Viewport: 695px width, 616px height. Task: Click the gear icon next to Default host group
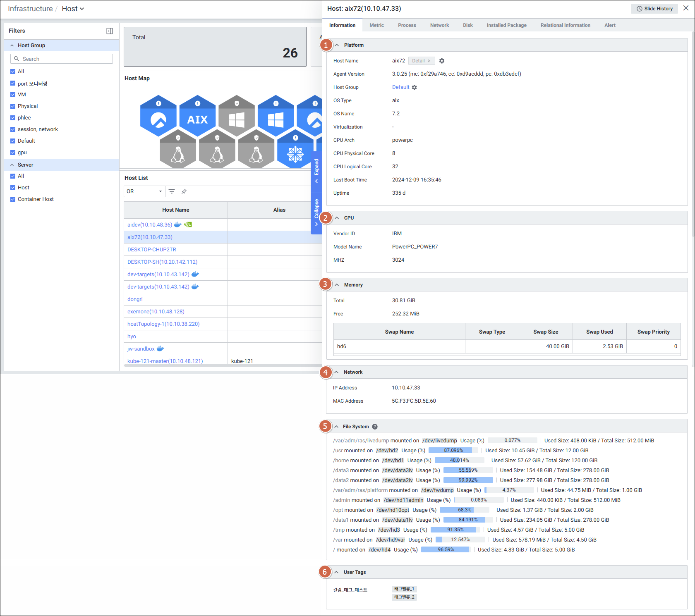point(415,87)
